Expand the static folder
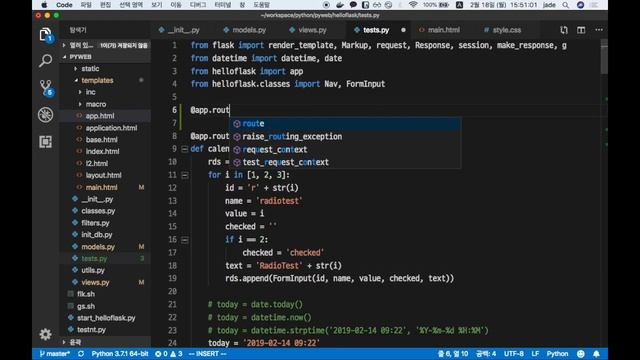640x360 pixels. (90, 69)
